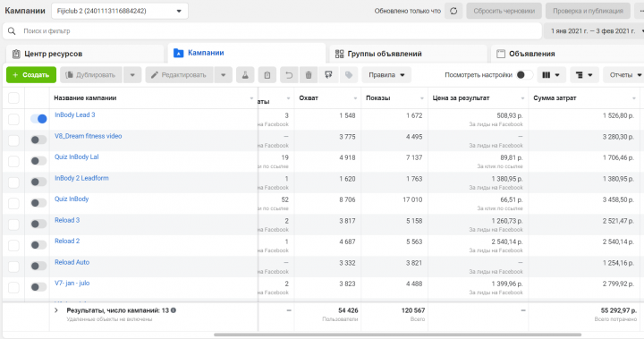
Task: Open the InBody Lead 3 campaign link
Action: tap(75, 115)
